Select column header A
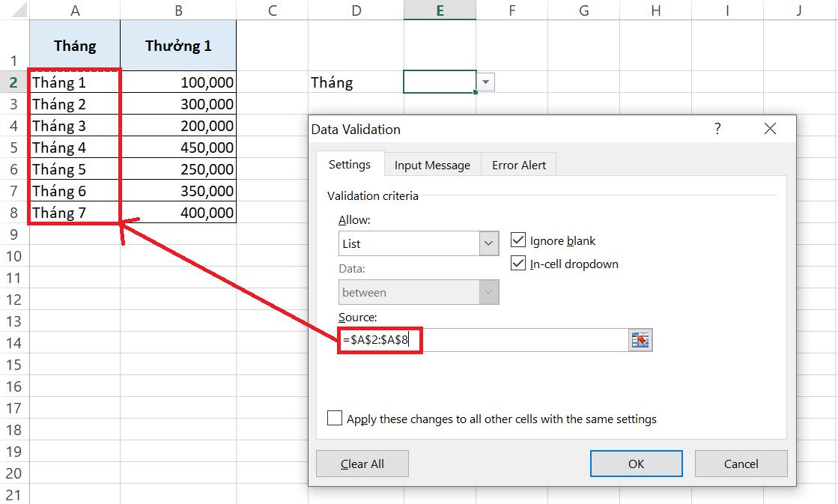 click(75, 10)
